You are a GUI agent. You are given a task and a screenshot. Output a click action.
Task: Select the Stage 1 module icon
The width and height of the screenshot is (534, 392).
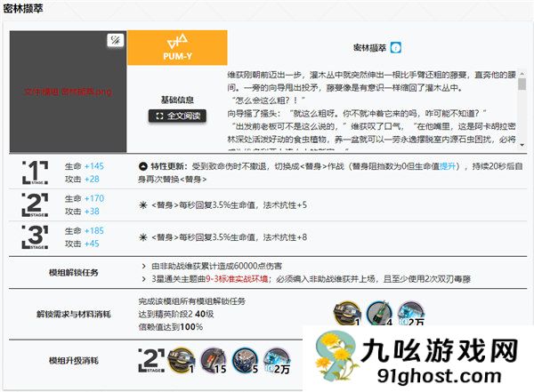[34, 172]
